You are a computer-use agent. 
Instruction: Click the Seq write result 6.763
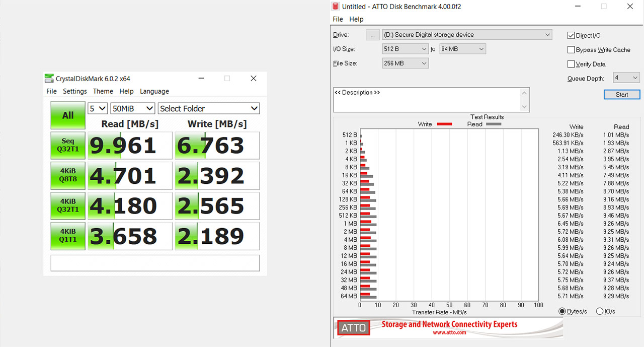[217, 146]
